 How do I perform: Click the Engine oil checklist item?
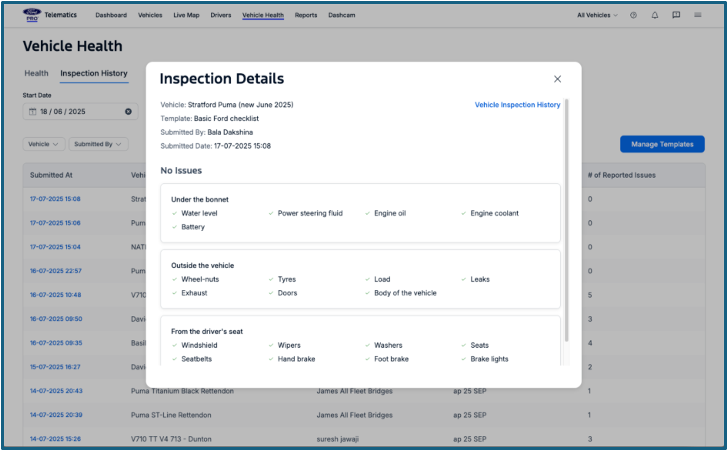click(385, 213)
